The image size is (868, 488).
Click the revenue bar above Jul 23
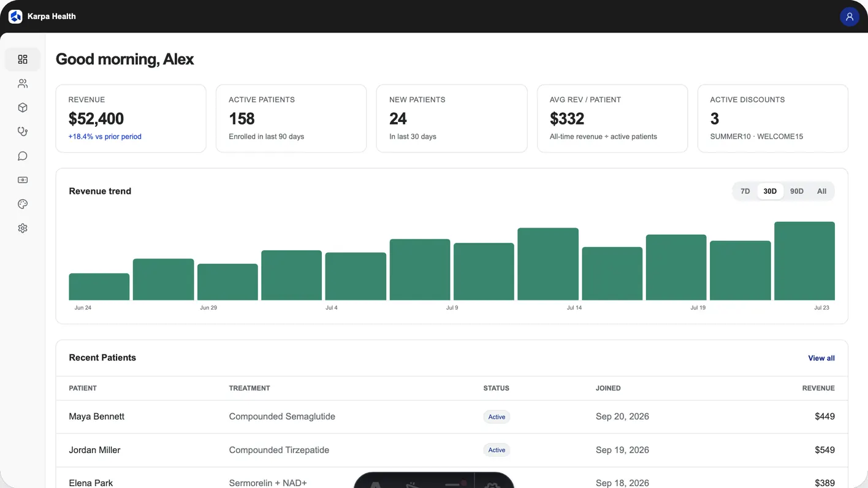[804, 261]
